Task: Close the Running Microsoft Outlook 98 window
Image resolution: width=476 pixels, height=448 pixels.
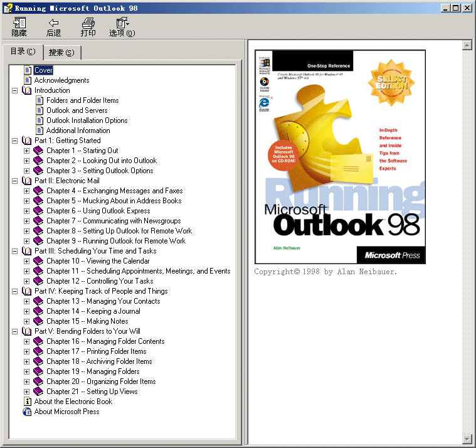Action: pyautogui.click(x=467, y=8)
